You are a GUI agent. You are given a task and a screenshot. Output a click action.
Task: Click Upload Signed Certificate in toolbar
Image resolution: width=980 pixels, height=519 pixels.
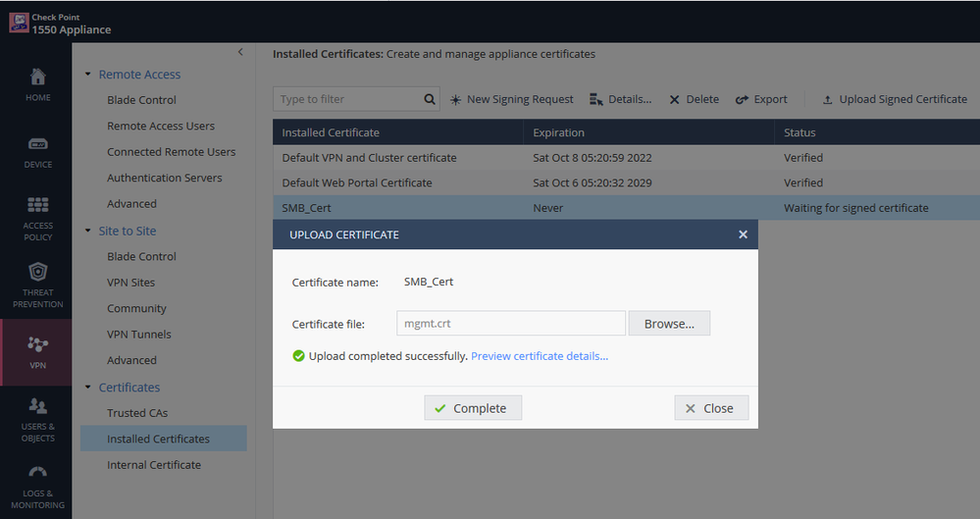(x=895, y=99)
